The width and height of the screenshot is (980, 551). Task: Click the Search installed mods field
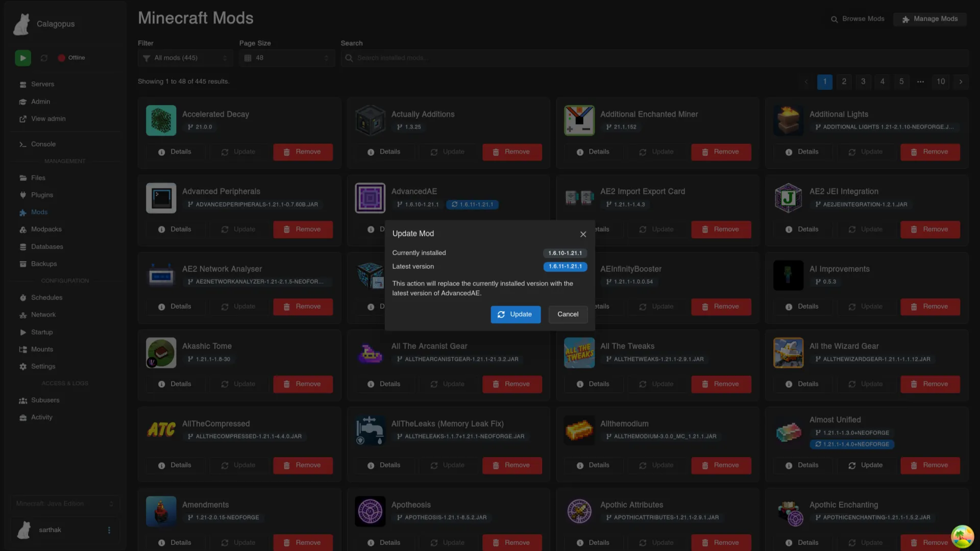653,58
